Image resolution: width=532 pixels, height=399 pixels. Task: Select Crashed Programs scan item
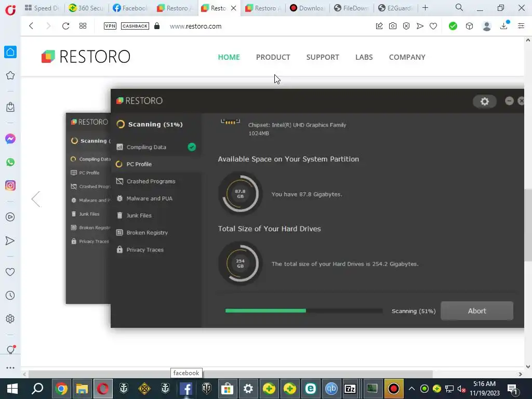(151, 181)
